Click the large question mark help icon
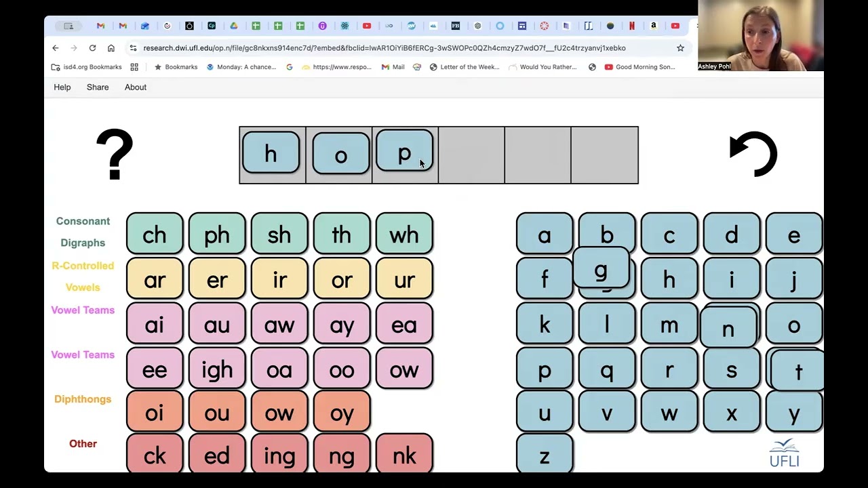Screen dimensions: 868x488 (115, 155)
